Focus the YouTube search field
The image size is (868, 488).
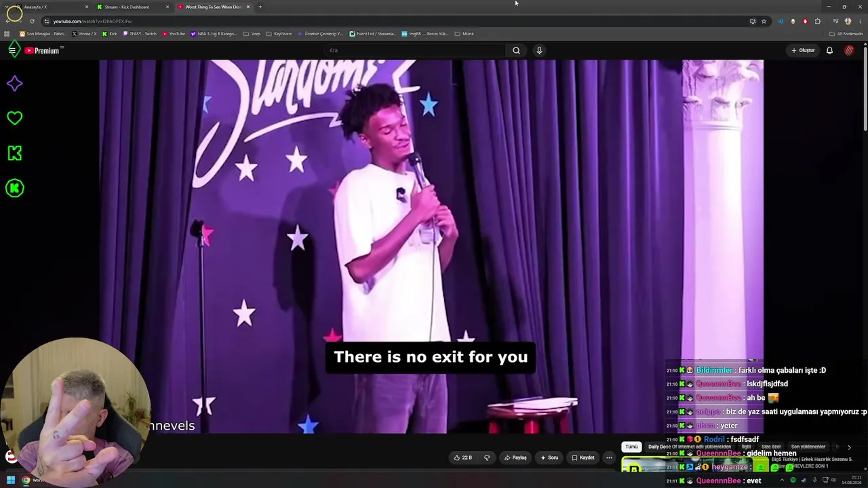coord(415,50)
